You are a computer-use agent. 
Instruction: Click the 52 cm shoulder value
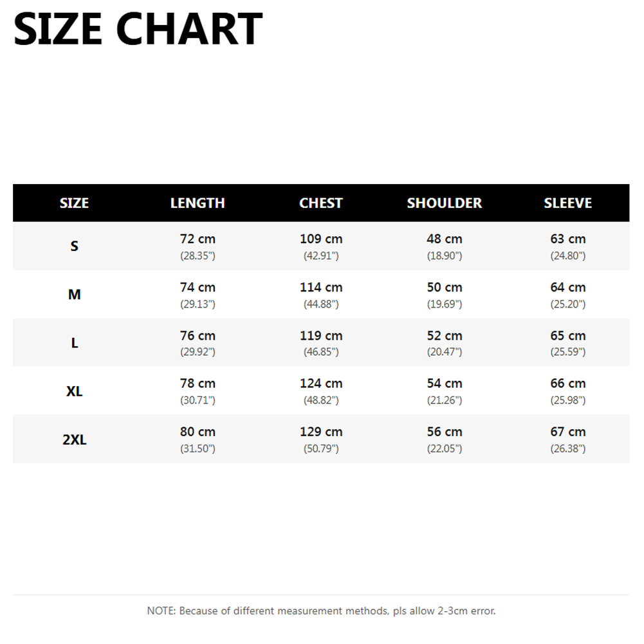[445, 336]
